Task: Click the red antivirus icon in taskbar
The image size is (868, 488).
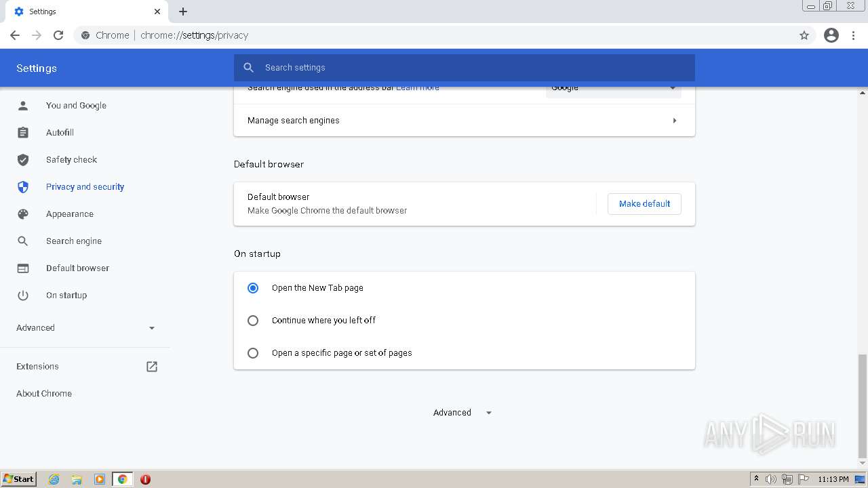Action: pyautogui.click(x=145, y=479)
